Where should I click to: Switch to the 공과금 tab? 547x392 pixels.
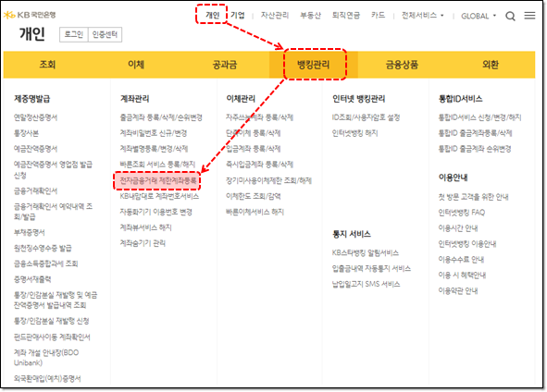click(225, 65)
